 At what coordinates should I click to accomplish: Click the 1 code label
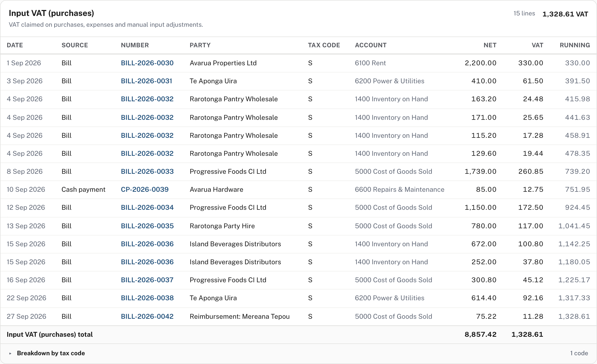pyautogui.click(x=579, y=353)
